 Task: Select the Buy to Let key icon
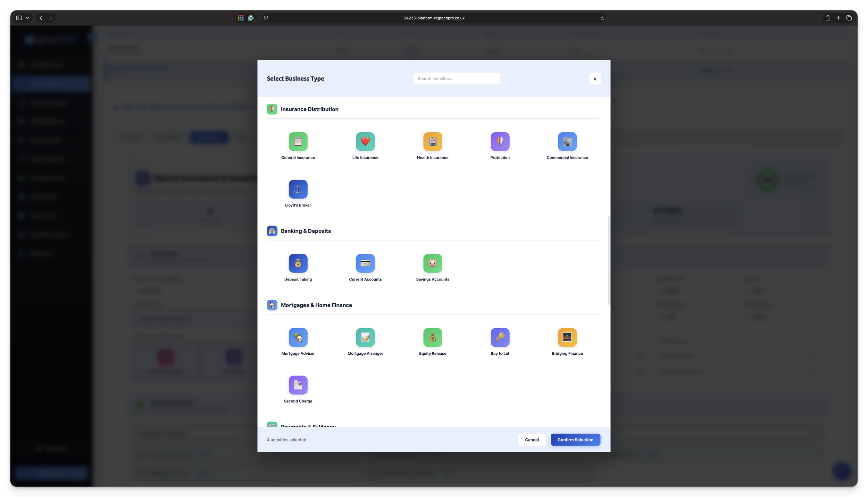point(500,337)
